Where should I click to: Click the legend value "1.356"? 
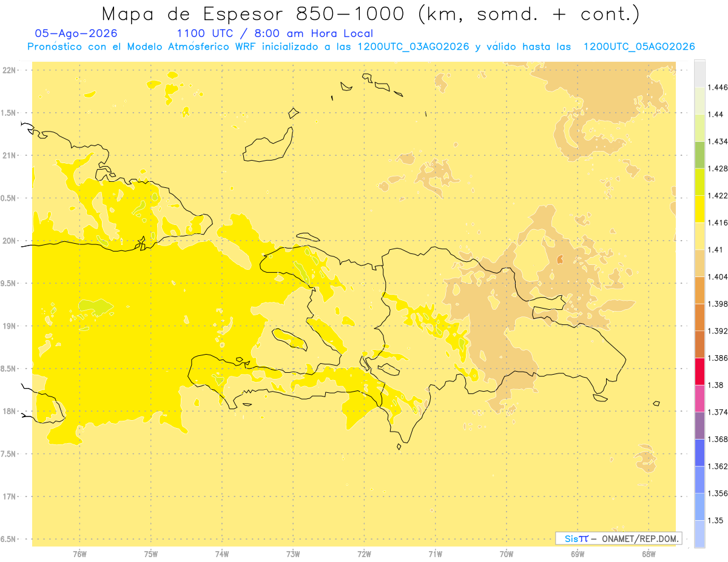point(718,493)
